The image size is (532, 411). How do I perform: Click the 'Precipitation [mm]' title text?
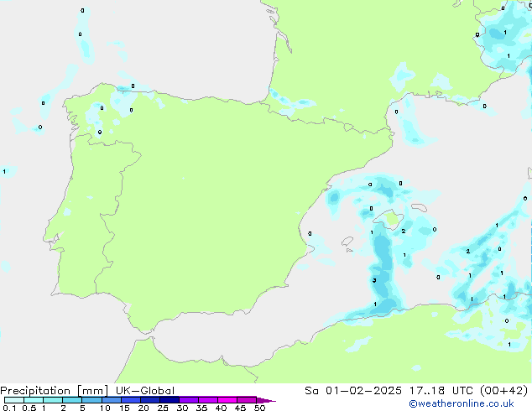(x=55, y=391)
